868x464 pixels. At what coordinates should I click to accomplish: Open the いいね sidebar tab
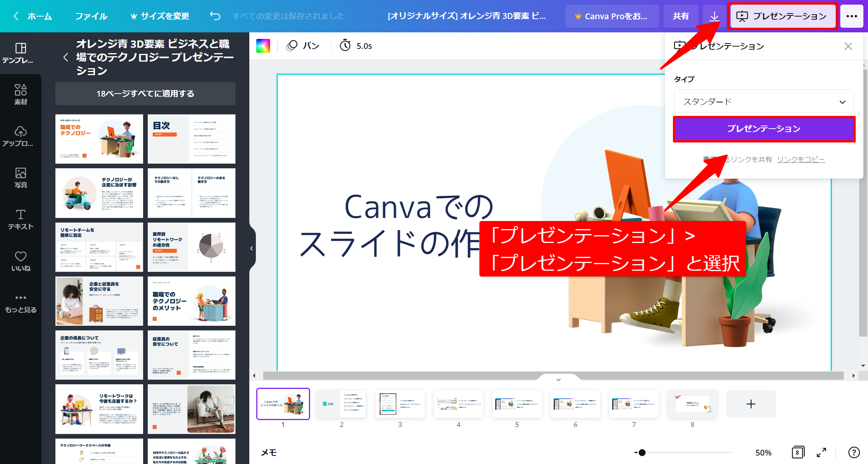[x=21, y=261]
